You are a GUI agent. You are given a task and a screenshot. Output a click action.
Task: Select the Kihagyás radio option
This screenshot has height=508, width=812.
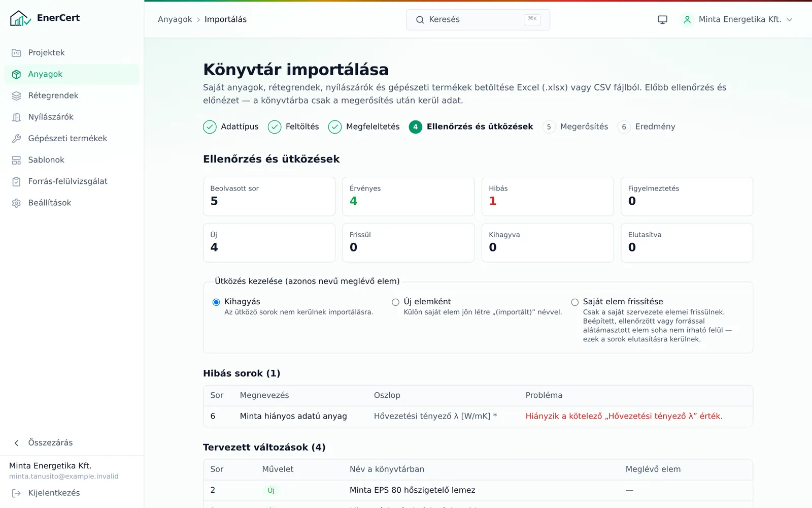click(x=216, y=302)
